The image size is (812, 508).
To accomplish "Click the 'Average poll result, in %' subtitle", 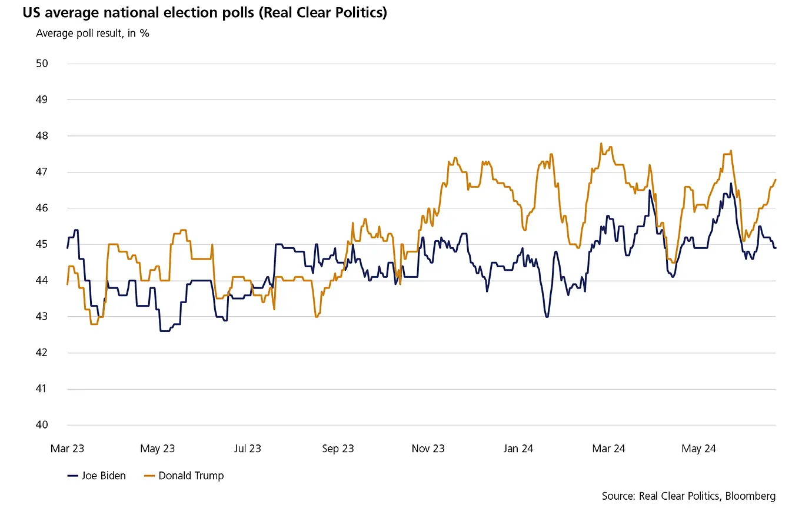I will pos(92,33).
